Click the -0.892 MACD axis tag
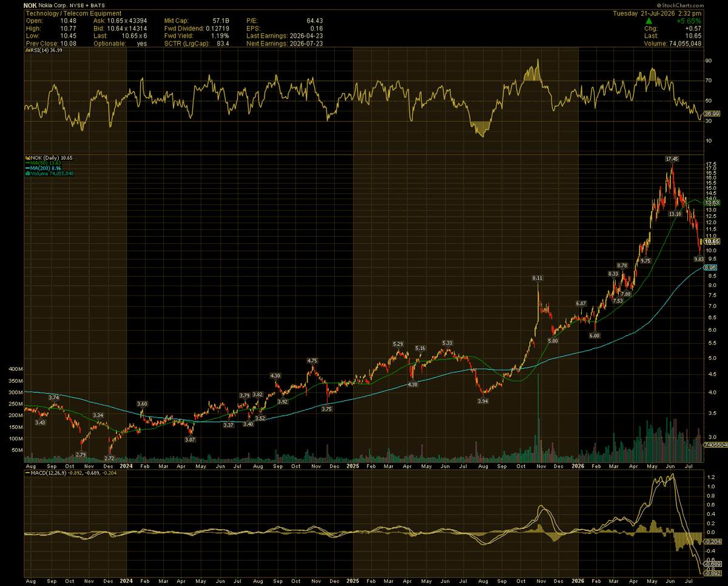The image size is (728, 586). coord(711,573)
